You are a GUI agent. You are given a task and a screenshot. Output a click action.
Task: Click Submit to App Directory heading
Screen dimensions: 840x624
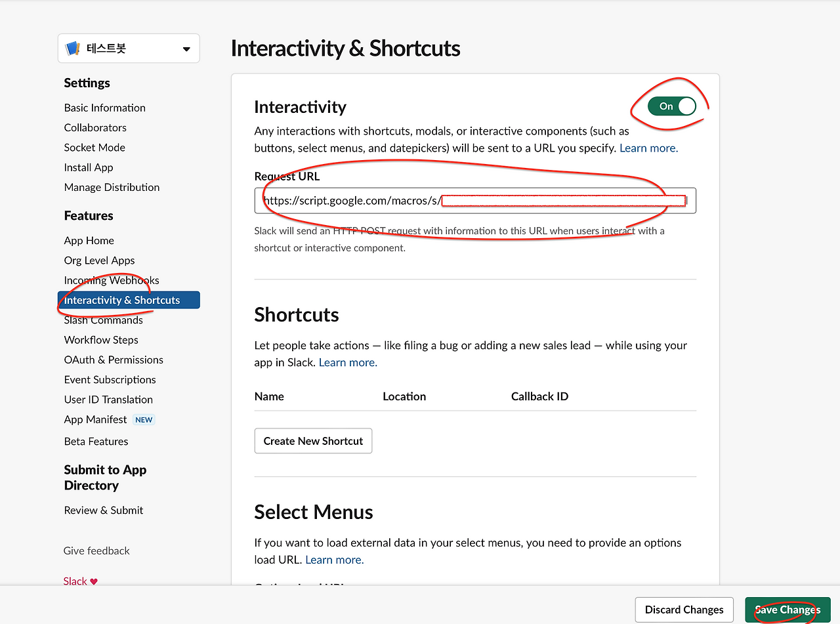click(x=106, y=478)
